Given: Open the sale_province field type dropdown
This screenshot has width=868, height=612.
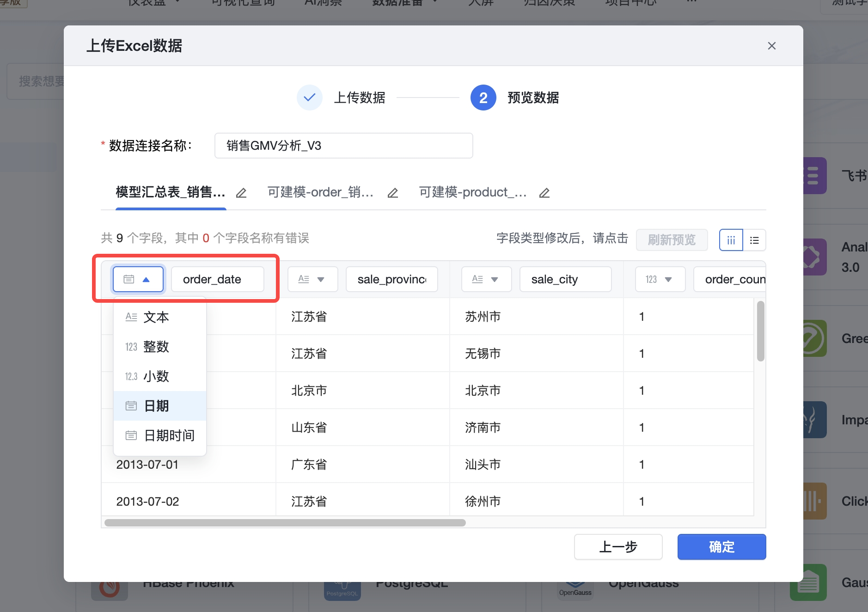Looking at the screenshot, I should (x=312, y=279).
